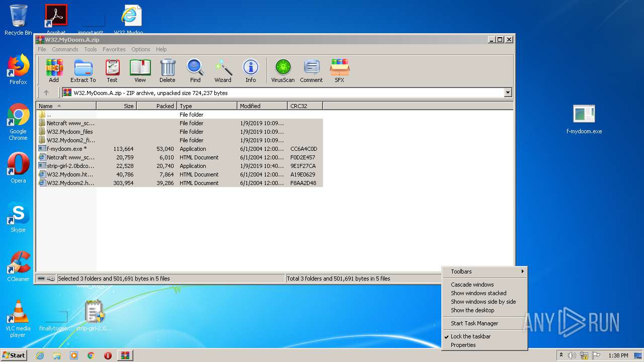Choose Show windows side by side
Viewport: 644px width, 362px height.
point(485,302)
